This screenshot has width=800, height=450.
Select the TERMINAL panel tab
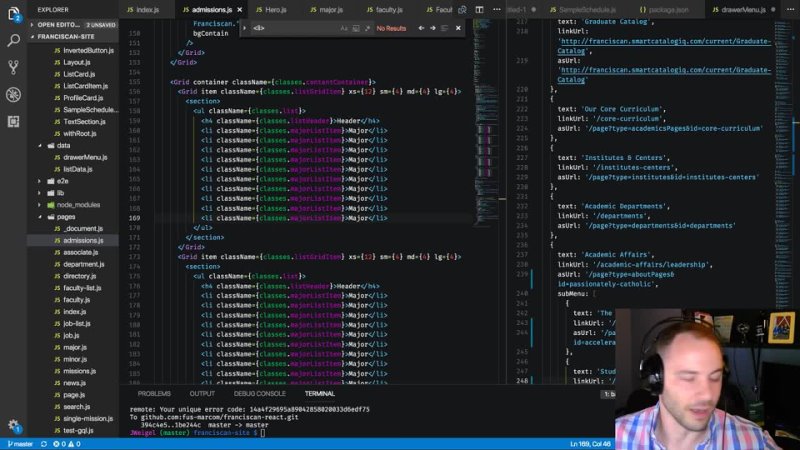[320, 394]
